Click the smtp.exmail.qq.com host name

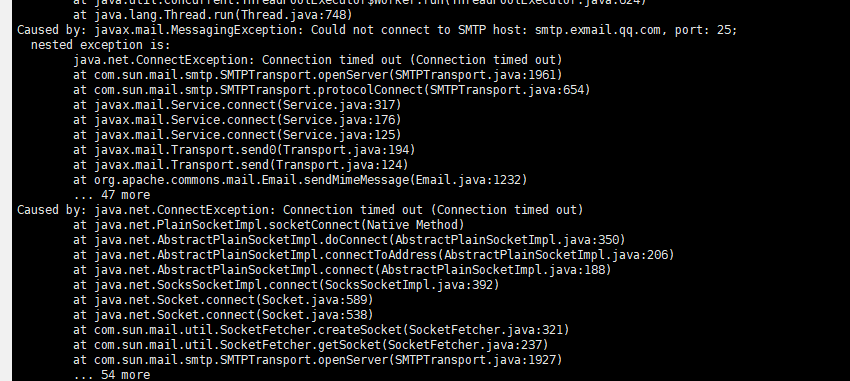(x=597, y=30)
